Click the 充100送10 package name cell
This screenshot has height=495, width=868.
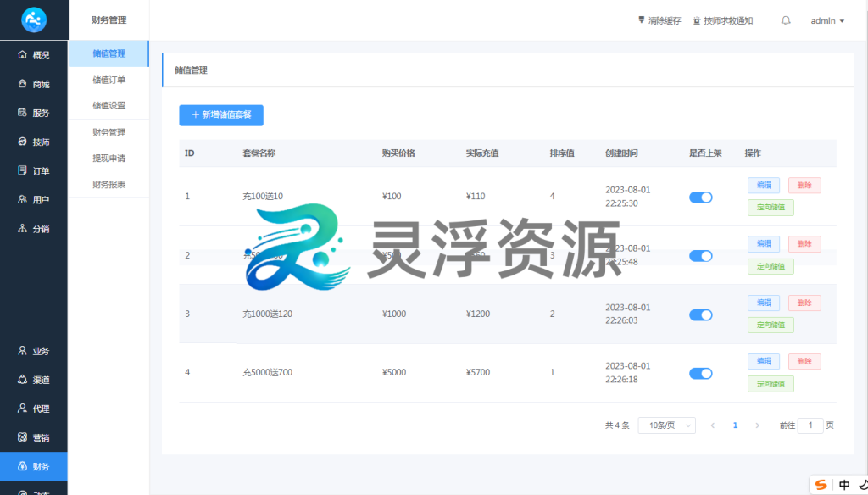point(263,196)
